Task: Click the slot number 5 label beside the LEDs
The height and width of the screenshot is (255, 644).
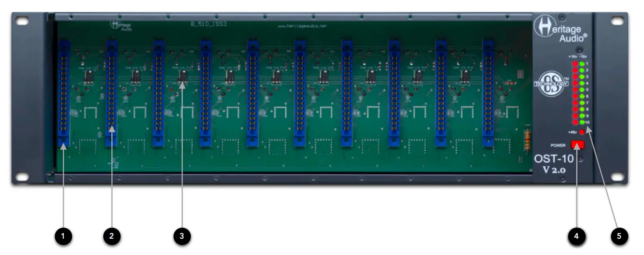Action: click(x=587, y=90)
